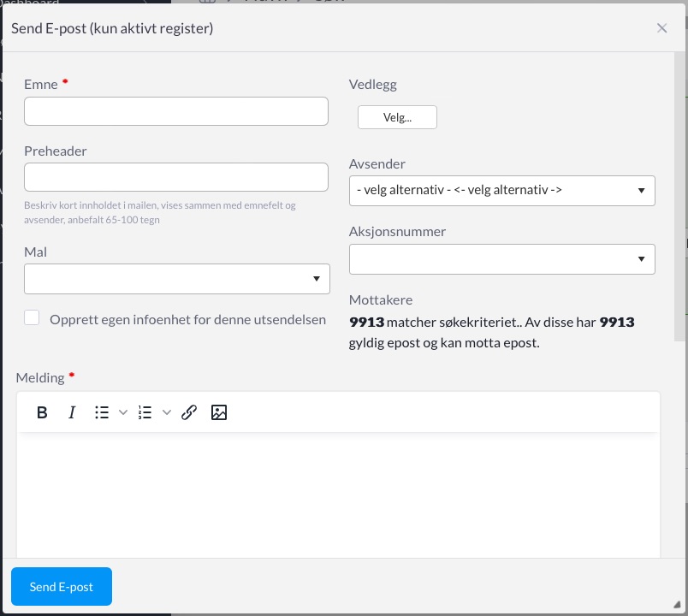Open the Avsender sender dropdown
Image resolution: width=688 pixels, height=616 pixels.
click(x=502, y=191)
